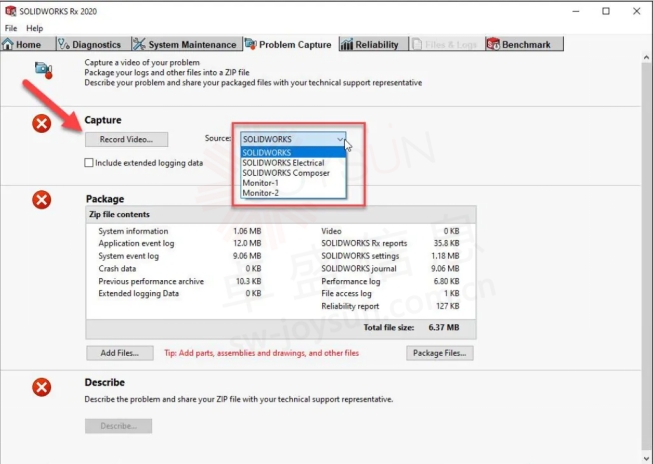Switch to the Benchmark tab

(x=525, y=44)
